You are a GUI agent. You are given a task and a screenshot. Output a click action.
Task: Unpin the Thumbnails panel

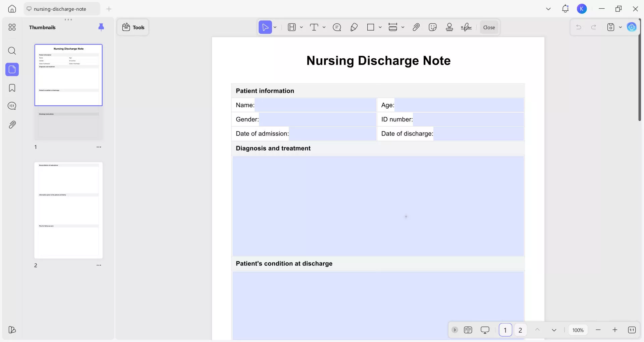101,27
